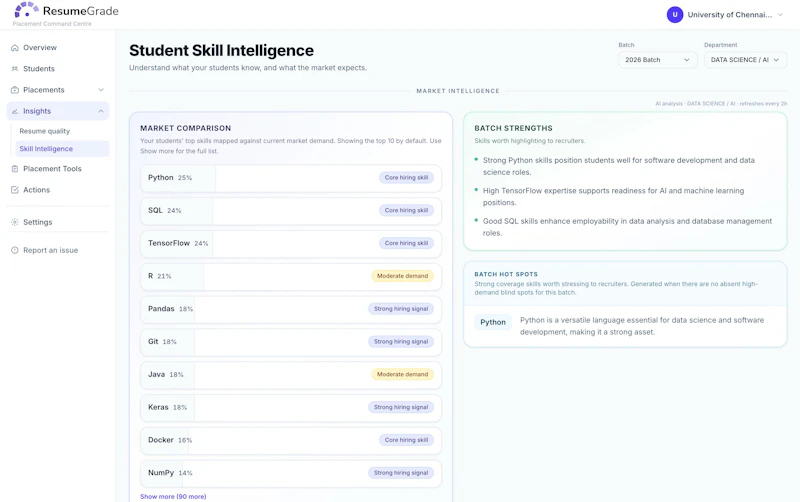Open the University of Chennai account menu chevron
The image size is (800, 502).
point(780,15)
